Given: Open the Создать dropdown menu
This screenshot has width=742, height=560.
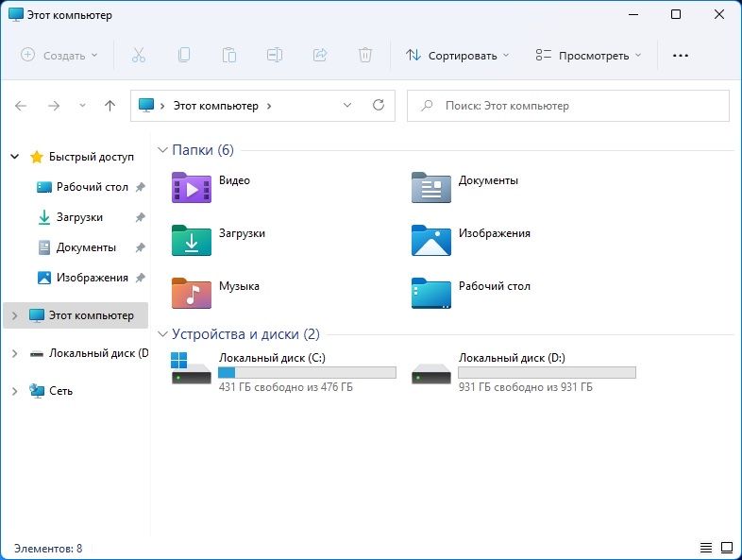Looking at the screenshot, I should pyautogui.click(x=59, y=56).
